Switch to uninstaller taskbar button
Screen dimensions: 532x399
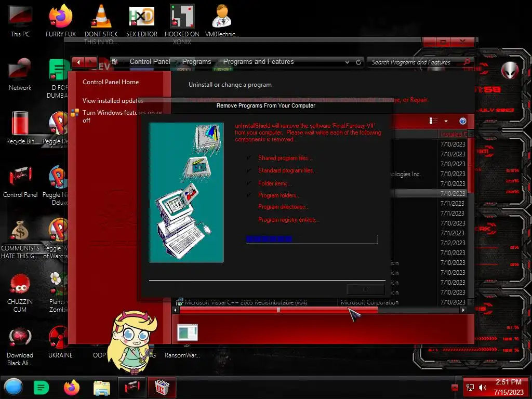click(x=162, y=387)
